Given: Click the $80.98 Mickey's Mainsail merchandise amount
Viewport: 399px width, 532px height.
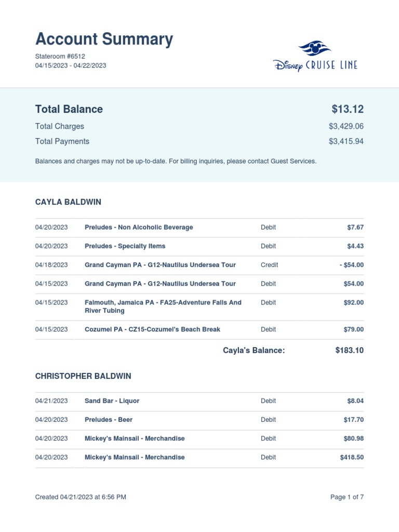Looking at the screenshot, I should point(353,438).
